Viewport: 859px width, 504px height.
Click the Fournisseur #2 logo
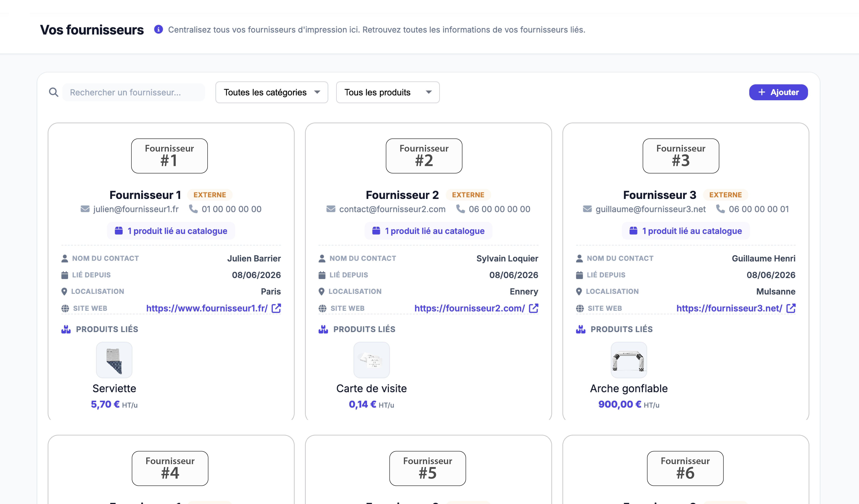(424, 156)
